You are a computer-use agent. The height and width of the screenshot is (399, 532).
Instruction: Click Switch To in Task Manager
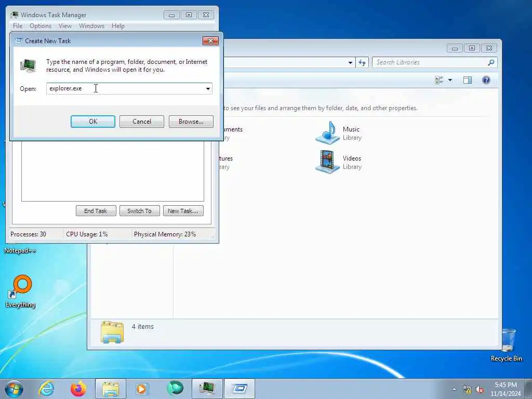coord(139,211)
